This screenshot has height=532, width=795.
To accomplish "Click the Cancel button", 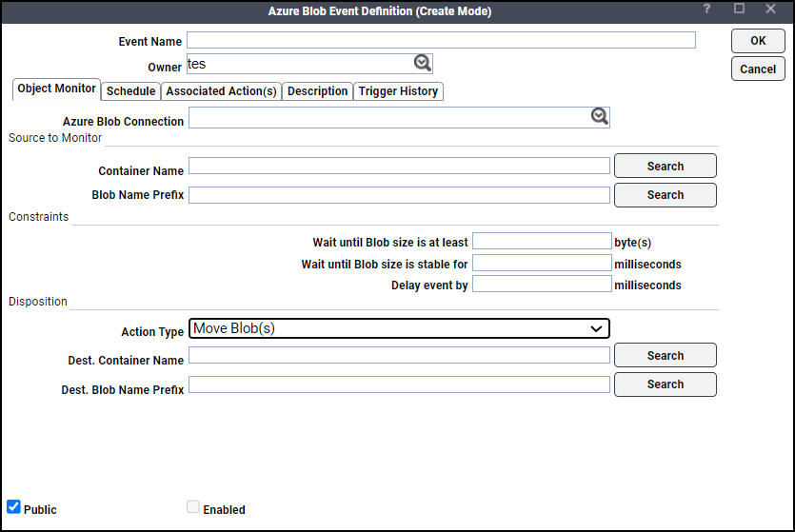I will 758,69.
